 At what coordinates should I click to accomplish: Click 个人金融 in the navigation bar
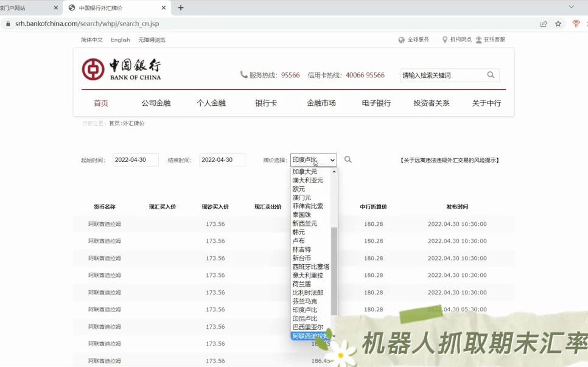point(211,103)
